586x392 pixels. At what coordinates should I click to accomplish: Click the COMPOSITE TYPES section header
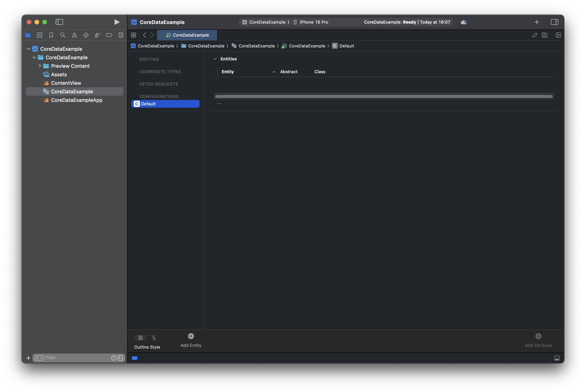pos(160,72)
